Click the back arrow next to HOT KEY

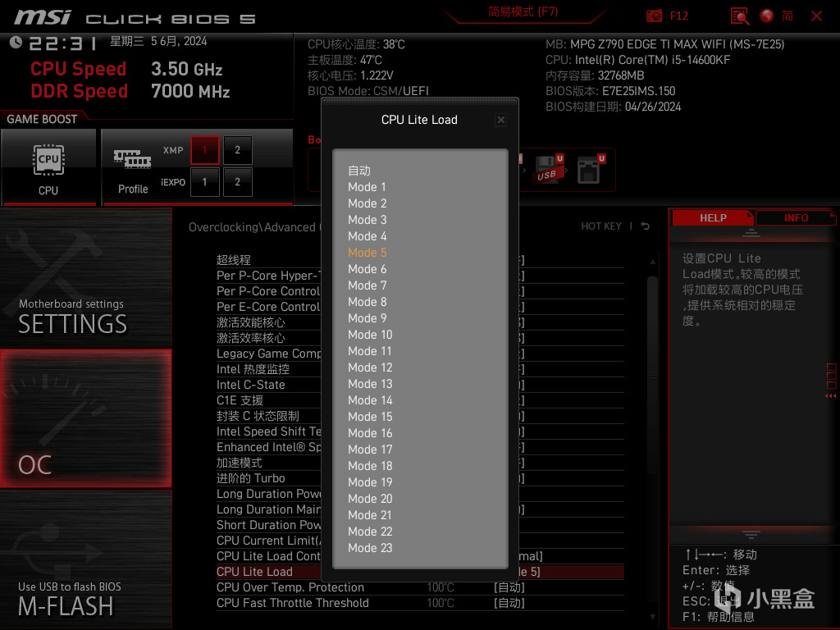(645, 226)
